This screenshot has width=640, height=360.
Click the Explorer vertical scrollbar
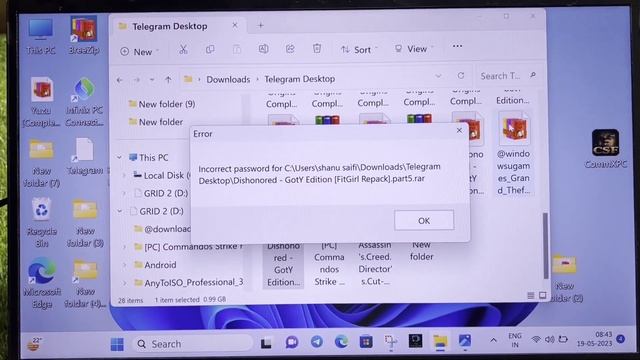click(545, 246)
